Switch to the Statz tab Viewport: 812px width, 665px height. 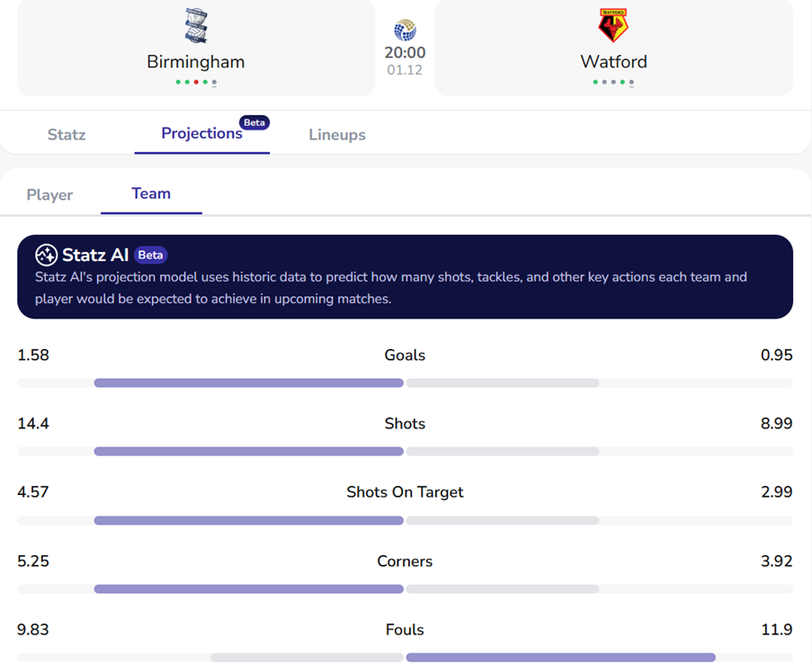[x=67, y=135]
